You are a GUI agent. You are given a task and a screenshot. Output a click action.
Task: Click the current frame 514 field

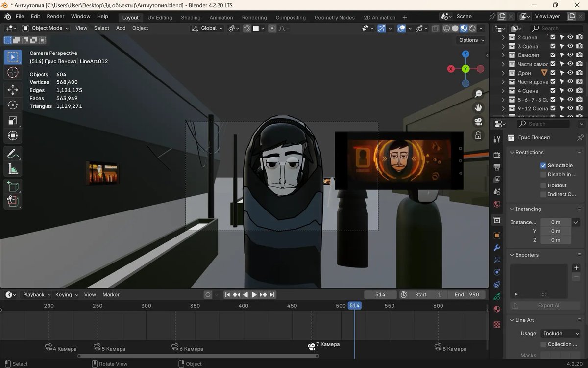point(380,295)
